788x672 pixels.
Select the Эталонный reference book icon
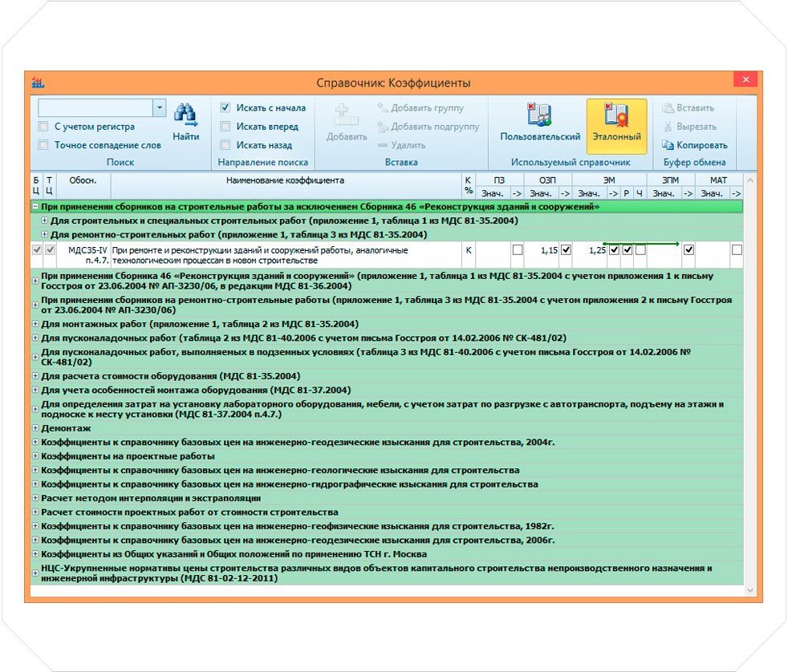[x=616, y=115]
